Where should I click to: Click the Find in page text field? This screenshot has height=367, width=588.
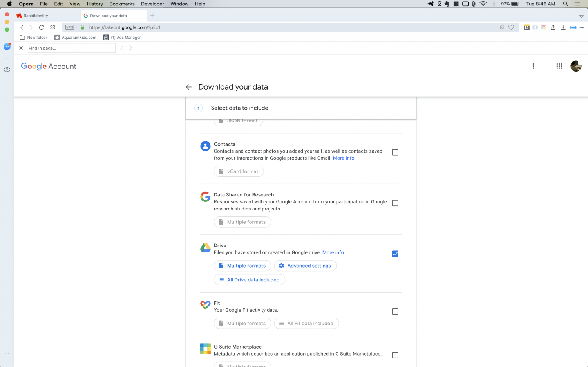(71, 48)
